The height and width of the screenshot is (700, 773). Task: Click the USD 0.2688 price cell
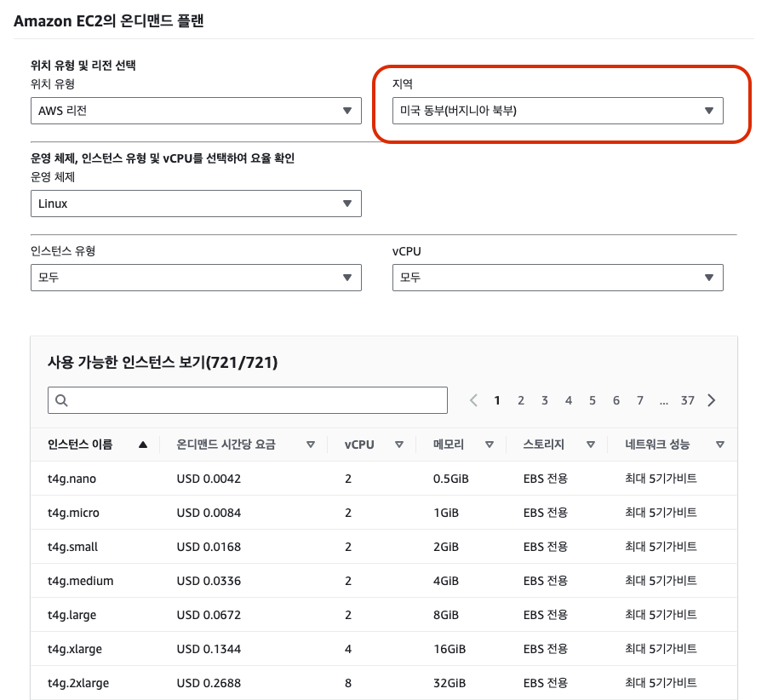click(x=209, y=683)
